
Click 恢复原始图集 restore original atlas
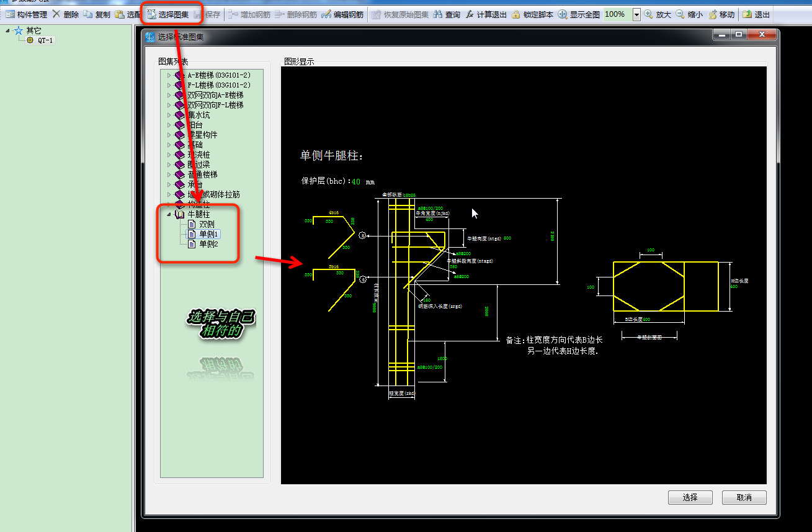coord(400,14)
